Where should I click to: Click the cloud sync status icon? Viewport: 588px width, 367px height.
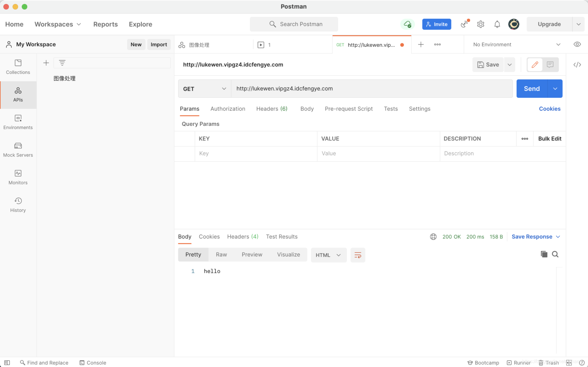click(407, 24)
